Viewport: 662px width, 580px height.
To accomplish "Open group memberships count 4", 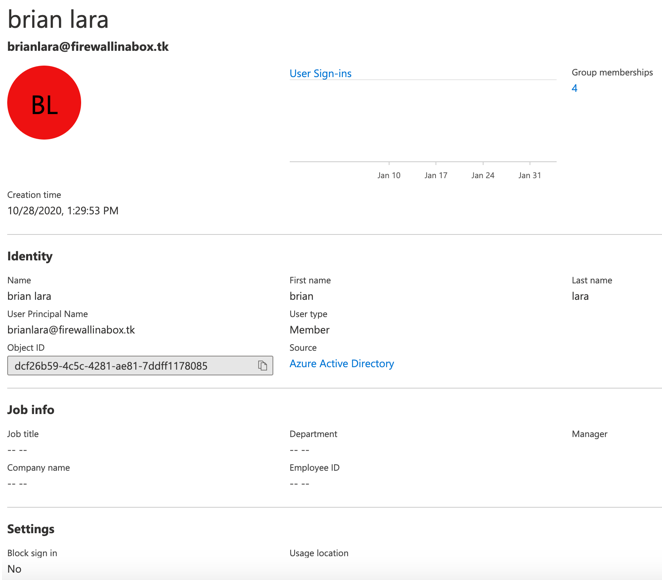I will (574, 89).
